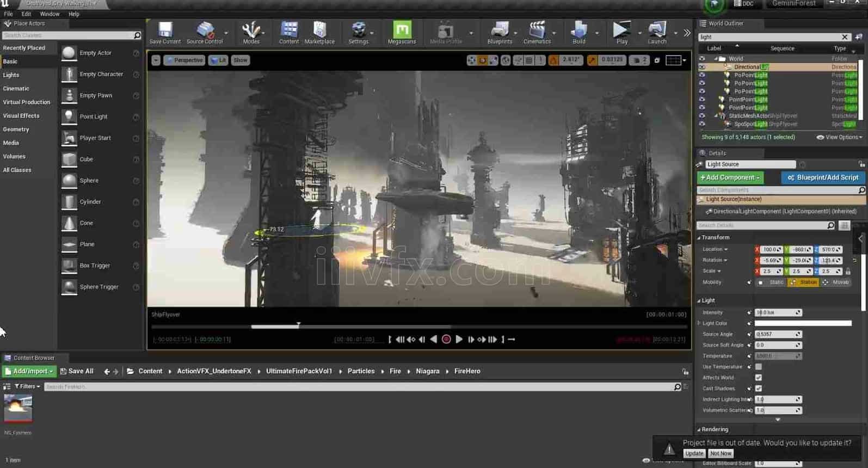
Task: Toggle visibility of the Directional light row
Action: 702,67
